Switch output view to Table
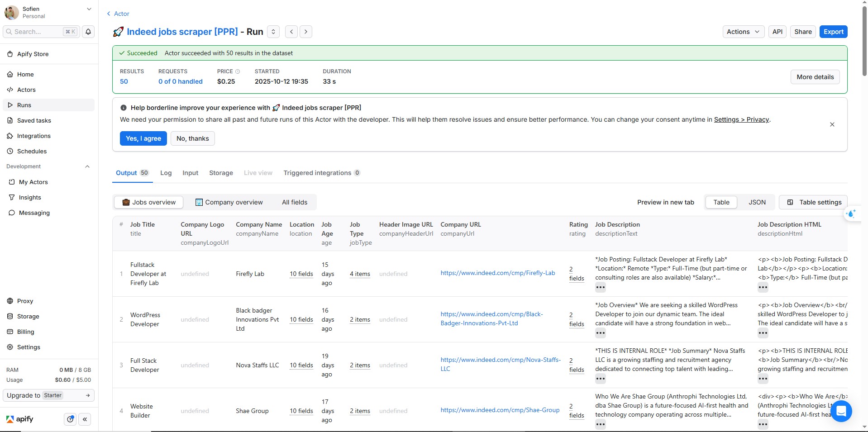Screen dimensions: 868x432 click(721, 202)
